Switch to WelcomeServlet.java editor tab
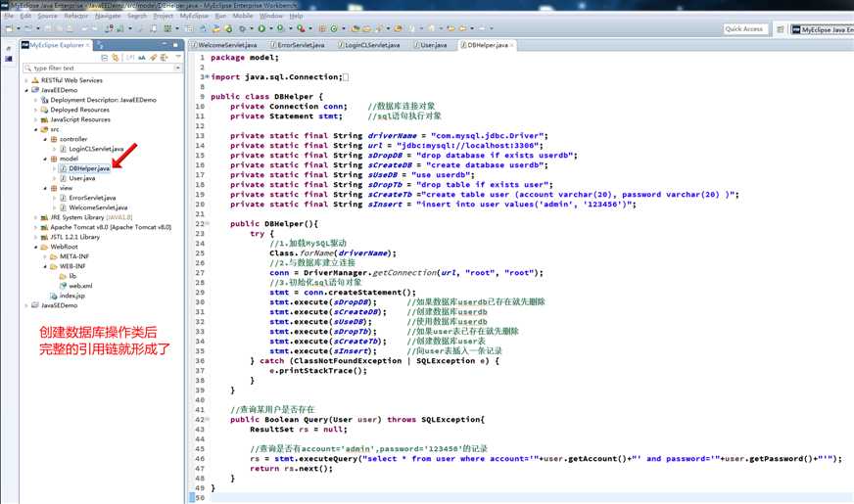This screenshot has width=854, height=504. 224,45
